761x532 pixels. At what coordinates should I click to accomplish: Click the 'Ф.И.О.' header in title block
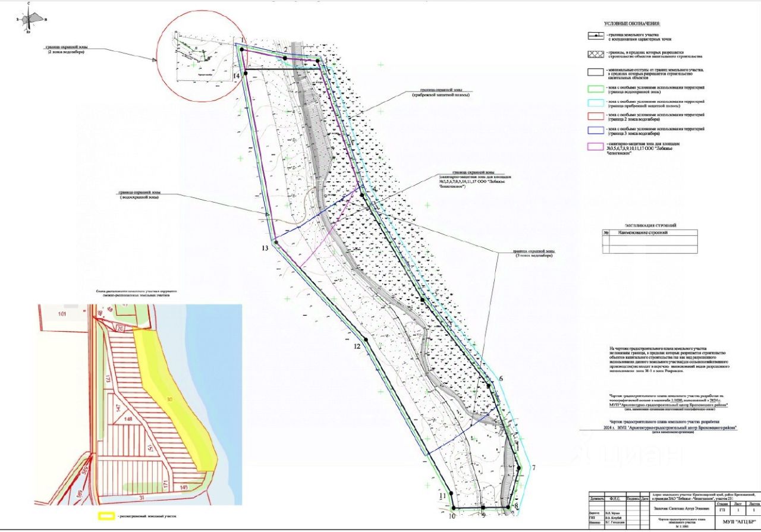(615, 498)
